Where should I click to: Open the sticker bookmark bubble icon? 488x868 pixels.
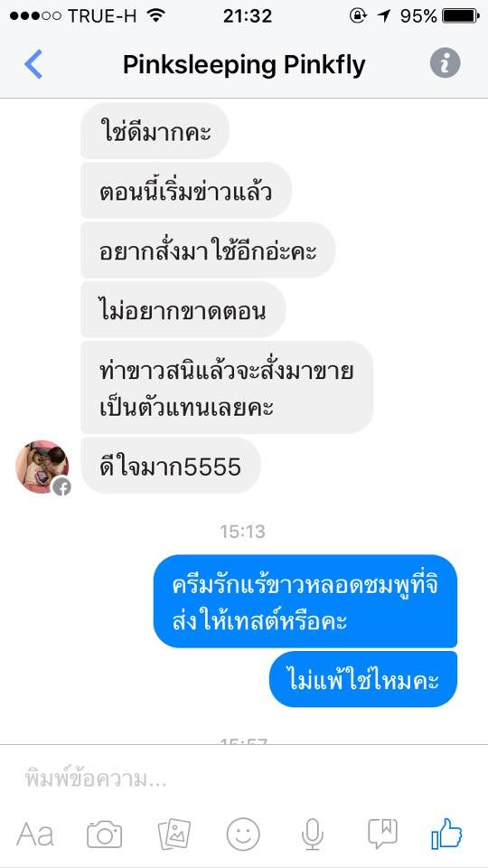click(382, 834)
